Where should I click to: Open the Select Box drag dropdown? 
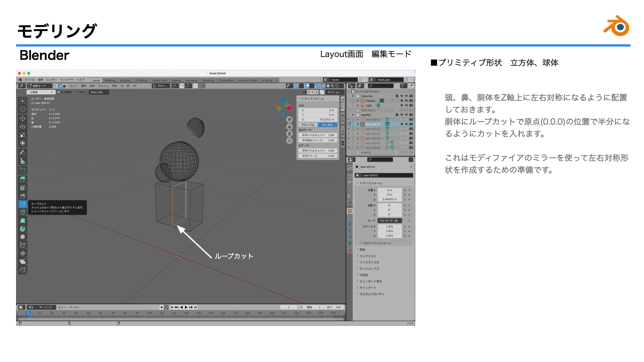(x=99, y=92)
